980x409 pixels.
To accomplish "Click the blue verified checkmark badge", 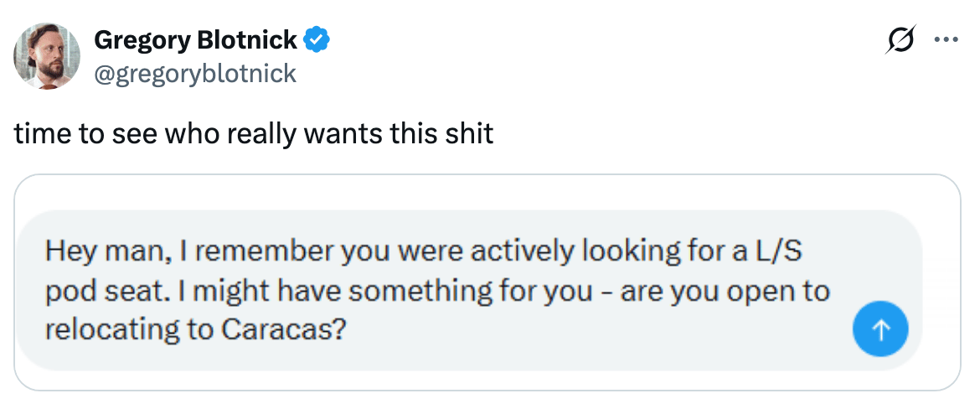I will point(316,39).
